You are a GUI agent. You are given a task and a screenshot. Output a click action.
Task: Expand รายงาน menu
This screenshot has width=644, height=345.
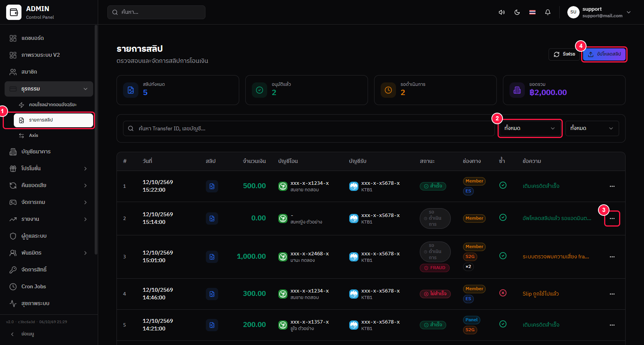pos(49,219)
